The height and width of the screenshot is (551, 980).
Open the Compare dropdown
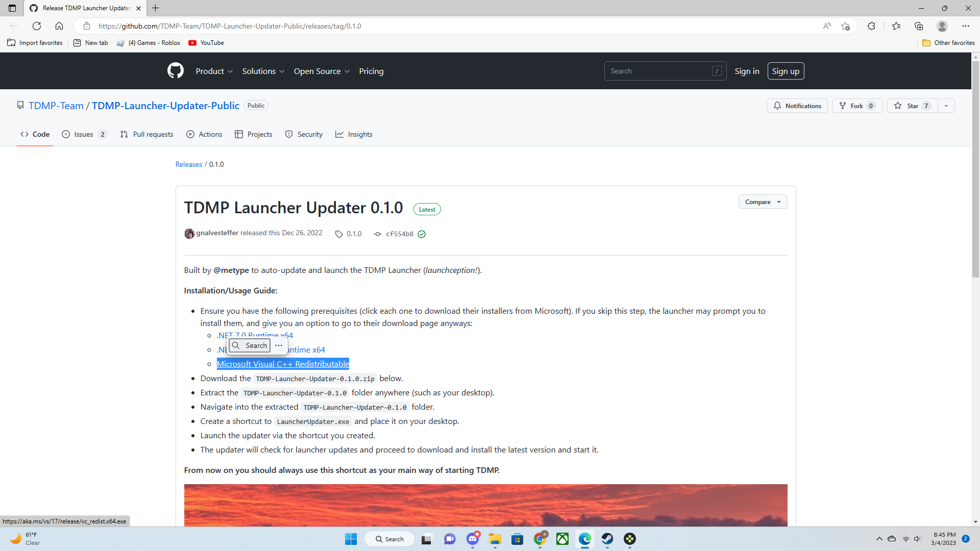763,202
